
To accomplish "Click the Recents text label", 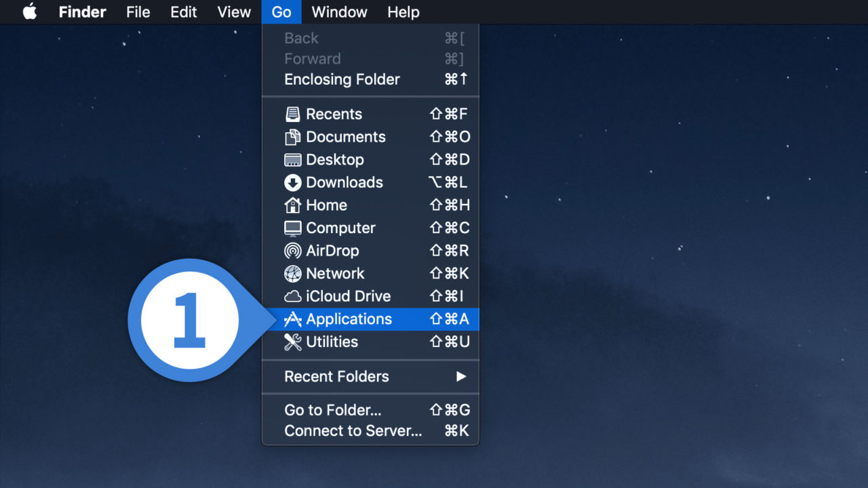I will tap(334, 114).
